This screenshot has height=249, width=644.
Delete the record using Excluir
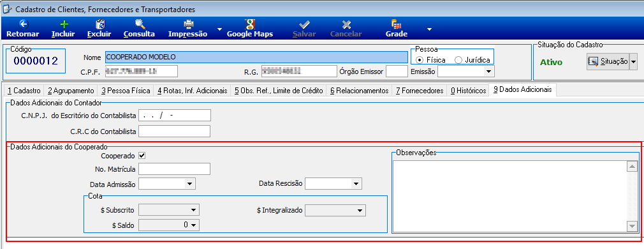coord(99,29)
